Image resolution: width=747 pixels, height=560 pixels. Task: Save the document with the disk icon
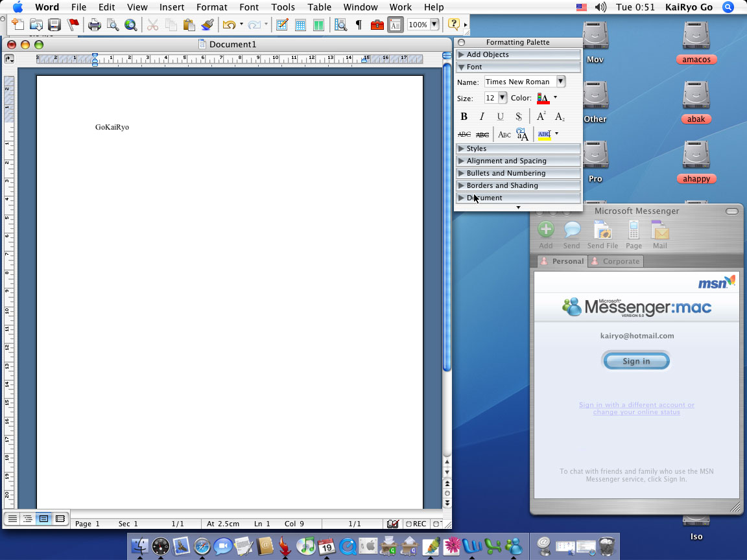tap(54, 24)
